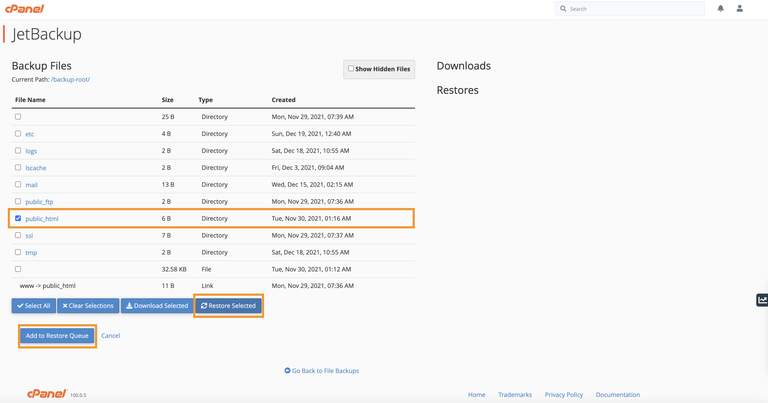Click 'Tue, Nov 30, 2021, 01:16 AM' date

pyautogui.click(x=312, y=218)
